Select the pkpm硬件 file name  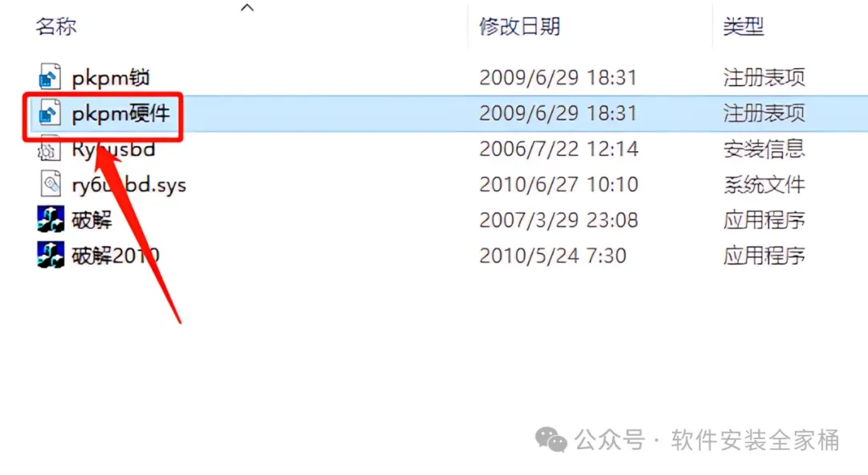click(x=121, y=113)
